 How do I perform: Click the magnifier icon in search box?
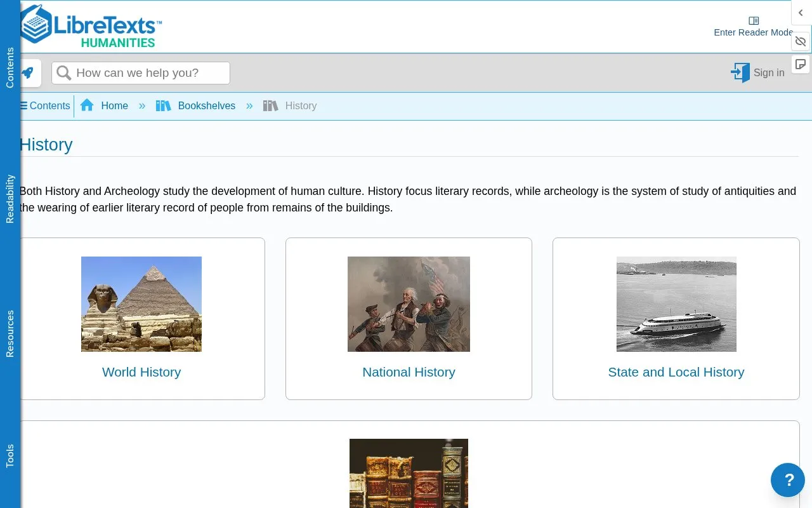(x=63, y=73)
